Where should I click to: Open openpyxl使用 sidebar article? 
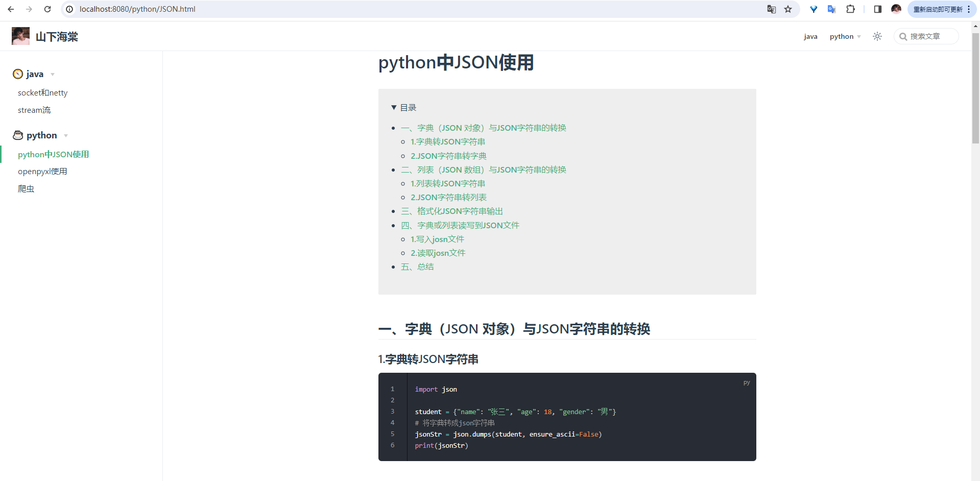pos(42,172)
